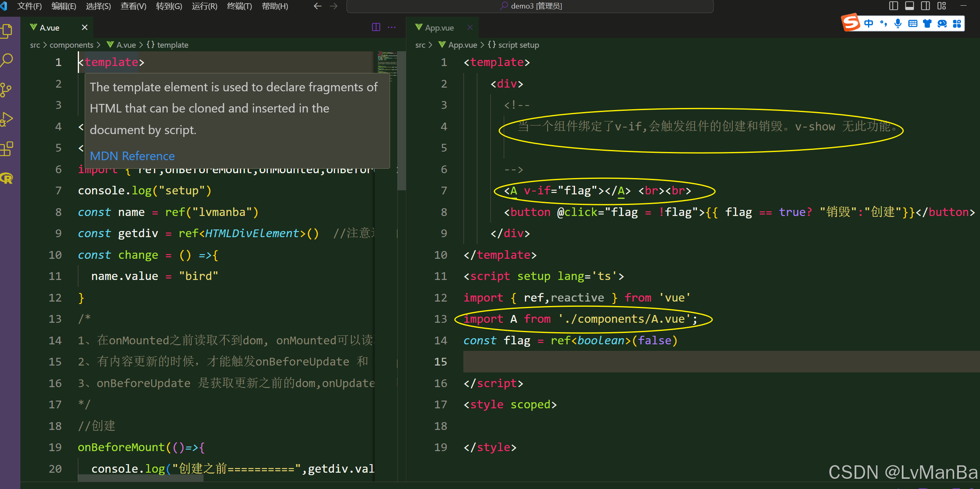Activate Sogou voice input microphone

pos(898,23)
